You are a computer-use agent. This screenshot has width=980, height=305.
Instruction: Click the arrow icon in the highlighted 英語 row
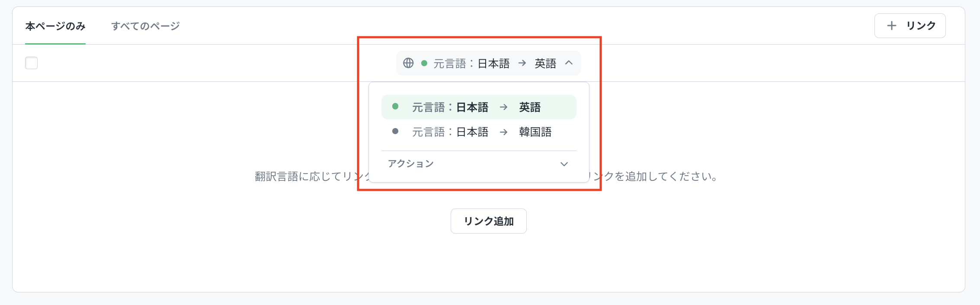[x=503, y=107]
